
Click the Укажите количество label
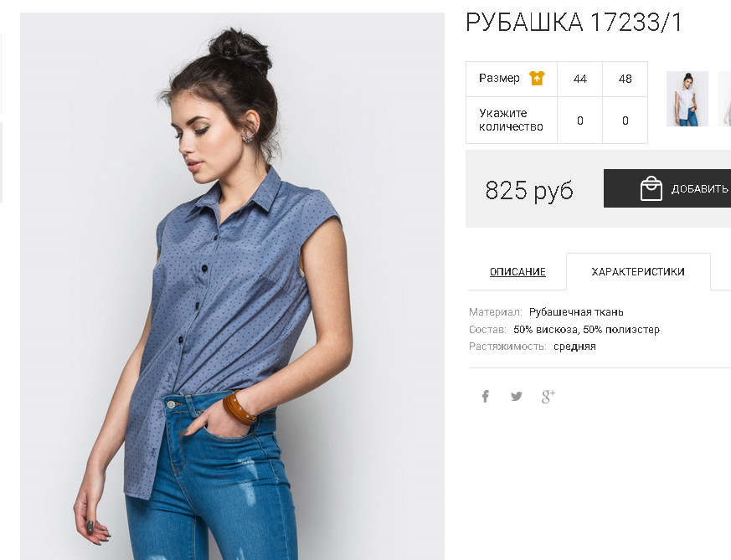(511, 120)
